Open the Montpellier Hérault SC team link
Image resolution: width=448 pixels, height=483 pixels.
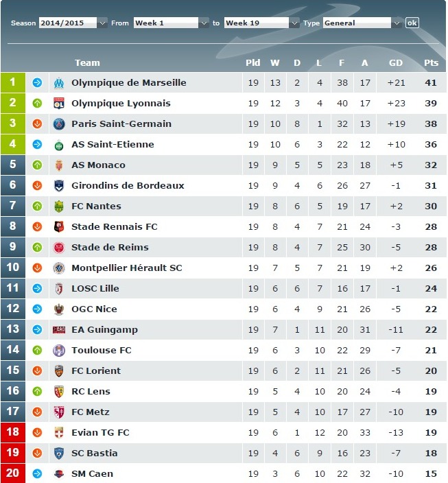click(x=127, y=268)
